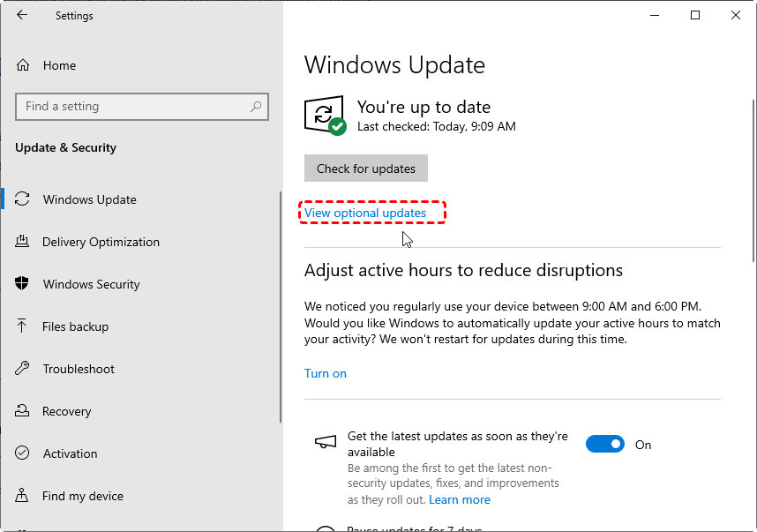The width and height of the screenshot is (757, 532).
Task: Disable the get latest updates toggle
Action: tap(605, 445)
